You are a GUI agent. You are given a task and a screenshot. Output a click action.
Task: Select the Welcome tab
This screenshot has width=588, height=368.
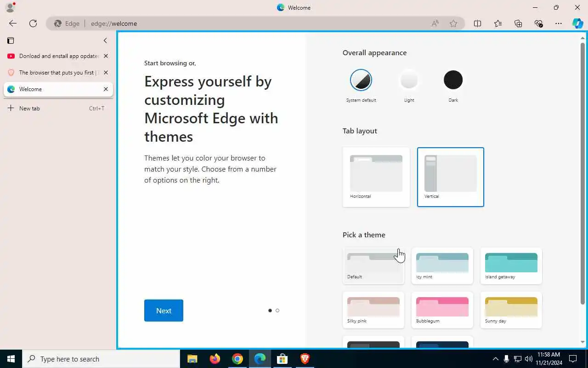[58, 89]
